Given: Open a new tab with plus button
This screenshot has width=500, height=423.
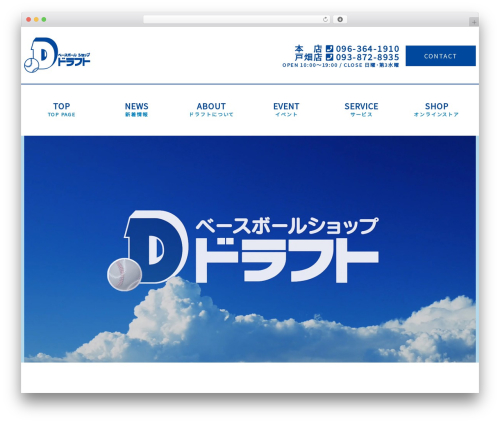Looking at the screenshot, I should pyautogui.click(x=474, y=22).
